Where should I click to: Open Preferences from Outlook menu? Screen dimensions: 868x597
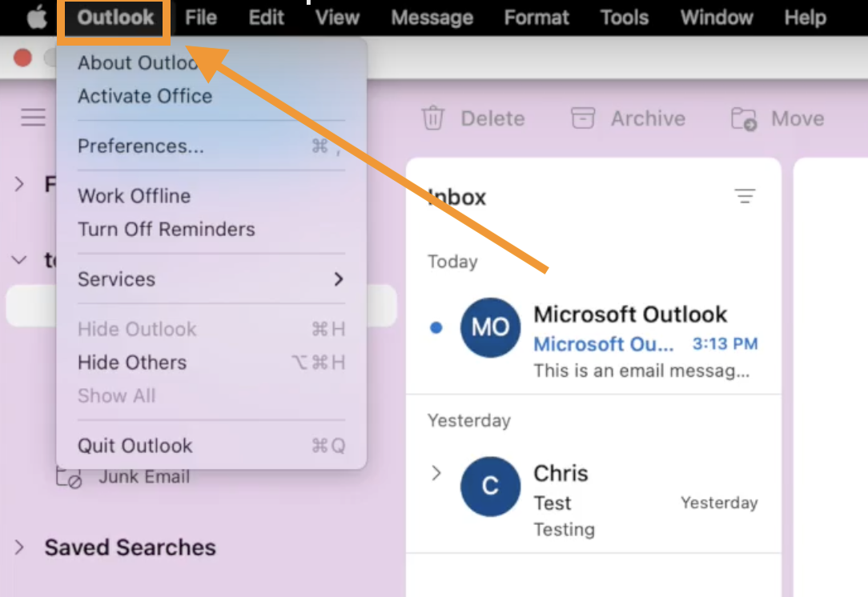coord(211,146)
